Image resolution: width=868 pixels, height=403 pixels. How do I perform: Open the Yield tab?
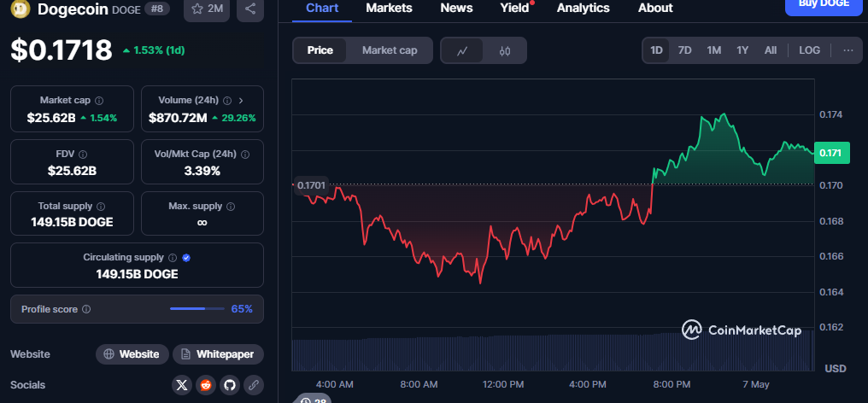click(x=515, y=9)
